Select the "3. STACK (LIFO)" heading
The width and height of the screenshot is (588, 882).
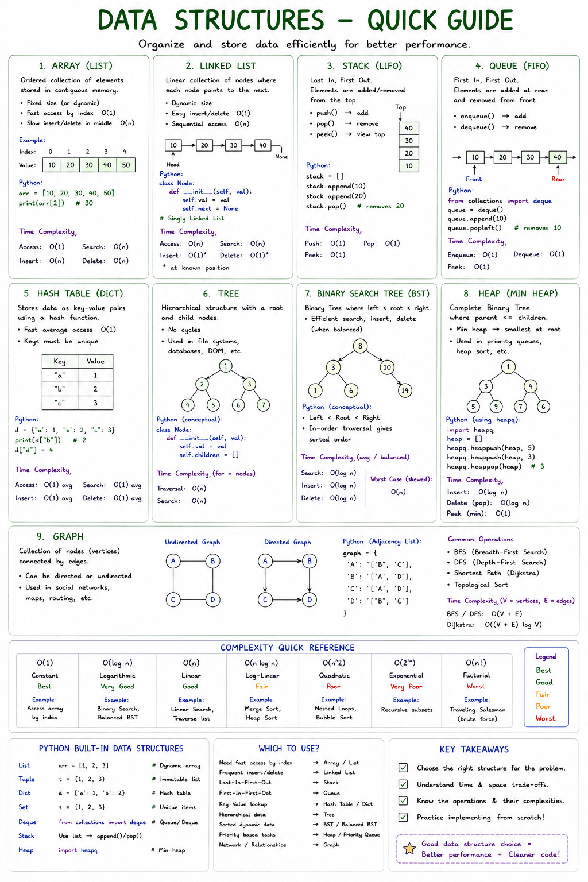(365, 66)
